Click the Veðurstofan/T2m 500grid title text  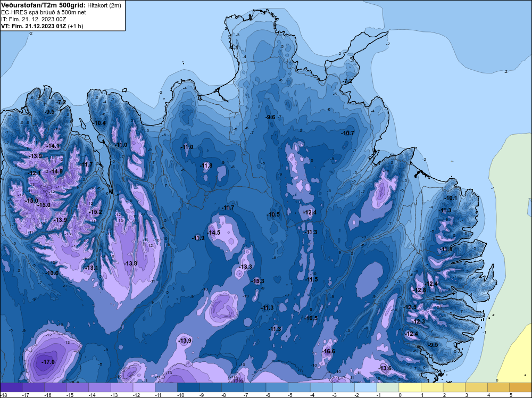[44, 5]
